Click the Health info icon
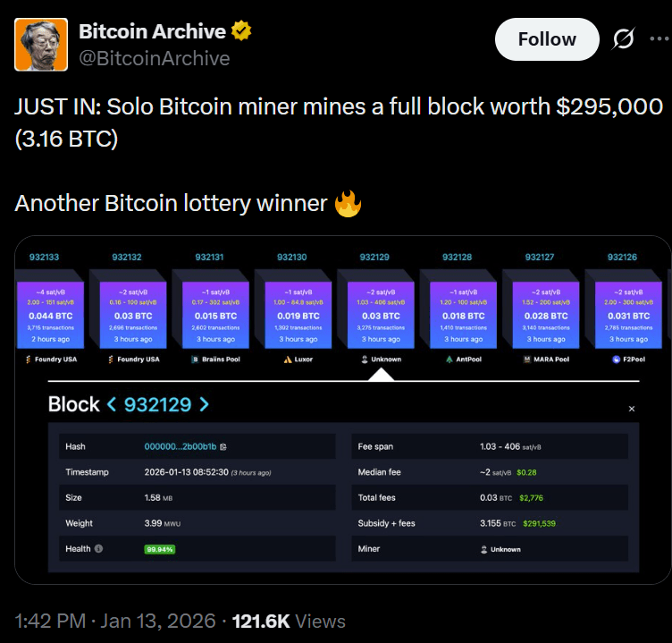 click(x=98, y=548)
